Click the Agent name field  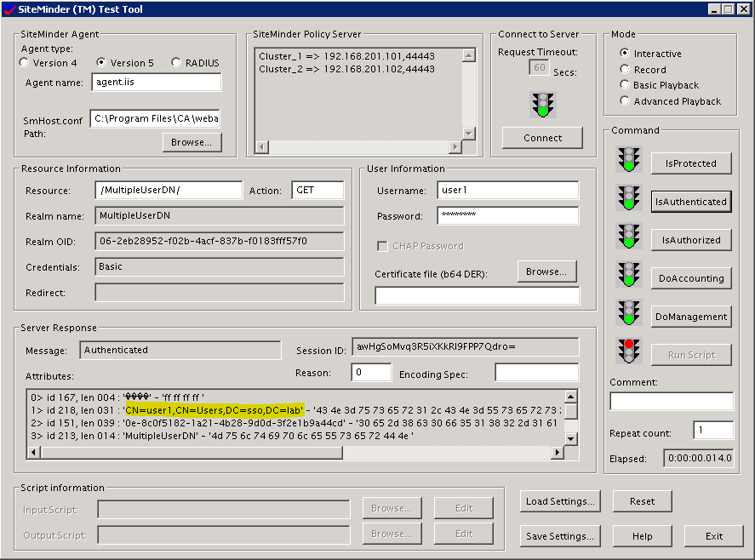pos(157,82)
